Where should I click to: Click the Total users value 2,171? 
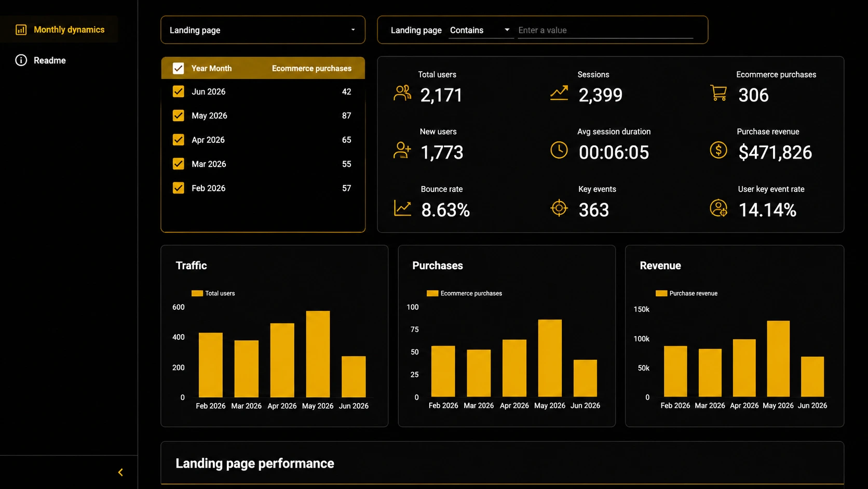coord(441,95)
